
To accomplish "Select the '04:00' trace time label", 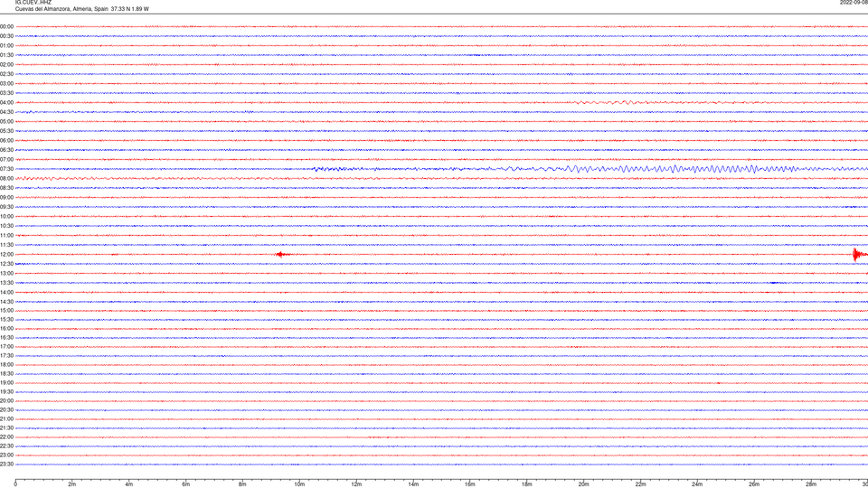I will coord(6,102).
